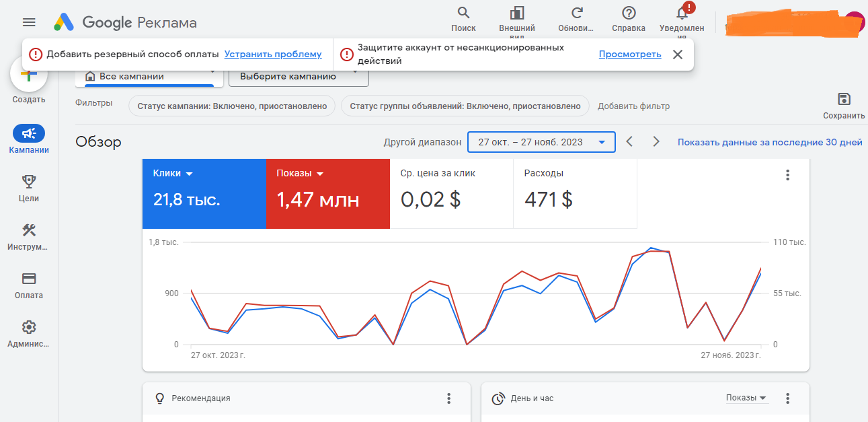Click the Search magnifier icon
868x422 pixels.
pyautogui.click(x=463, y=13)
